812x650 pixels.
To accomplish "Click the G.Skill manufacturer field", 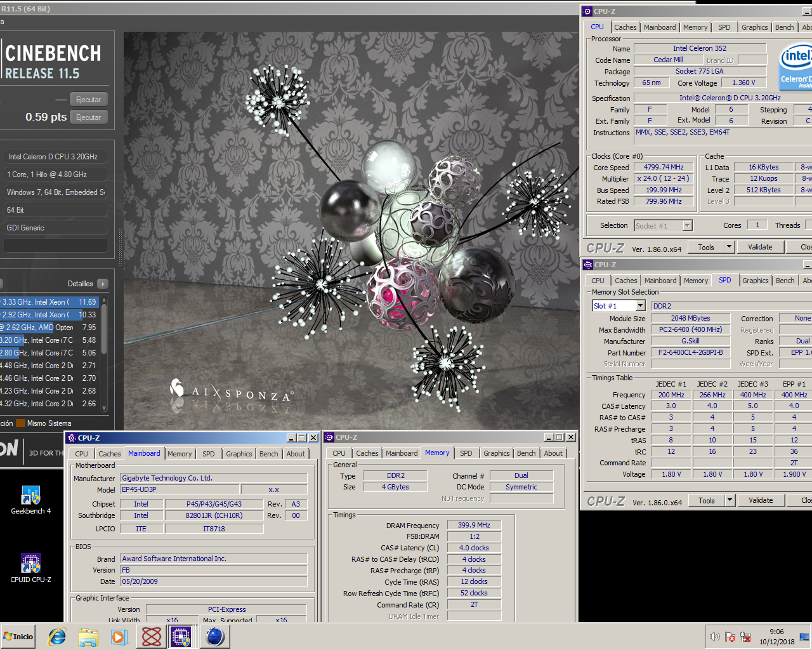I will [690, 341].
